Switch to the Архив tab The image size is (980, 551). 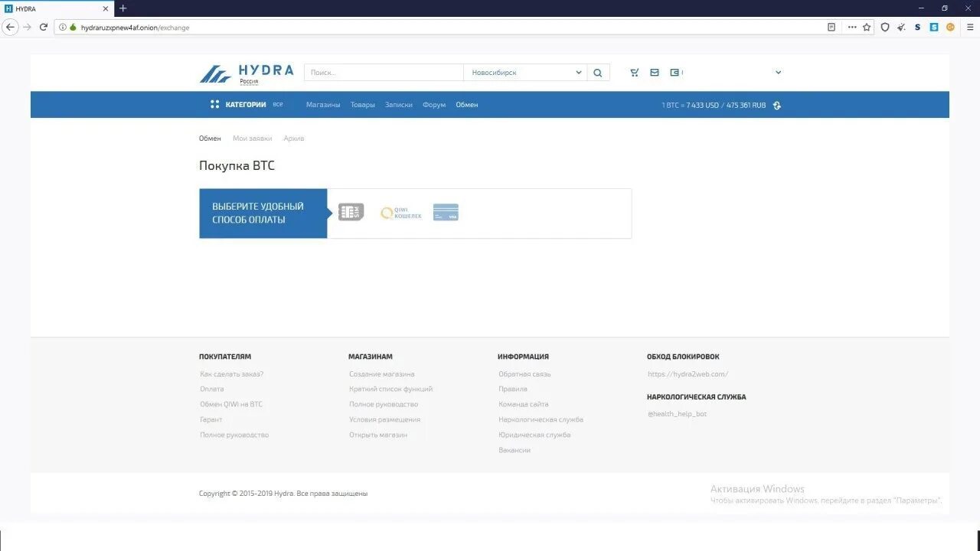point(294,139)
